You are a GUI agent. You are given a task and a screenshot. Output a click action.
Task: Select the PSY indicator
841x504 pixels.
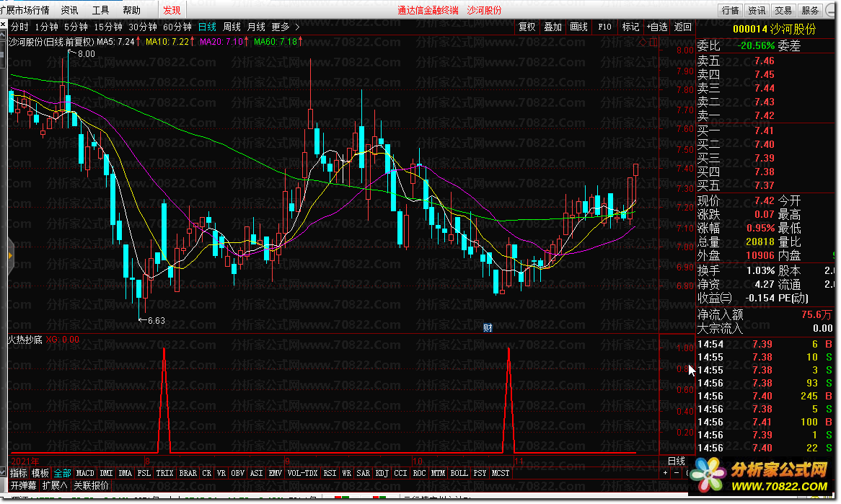480,473
